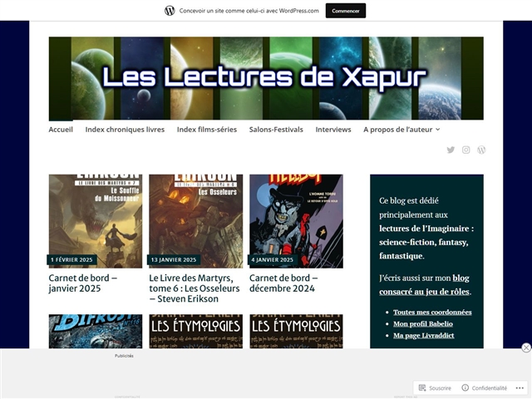
Task: Click the Commencer button
Action: (346, 11)
